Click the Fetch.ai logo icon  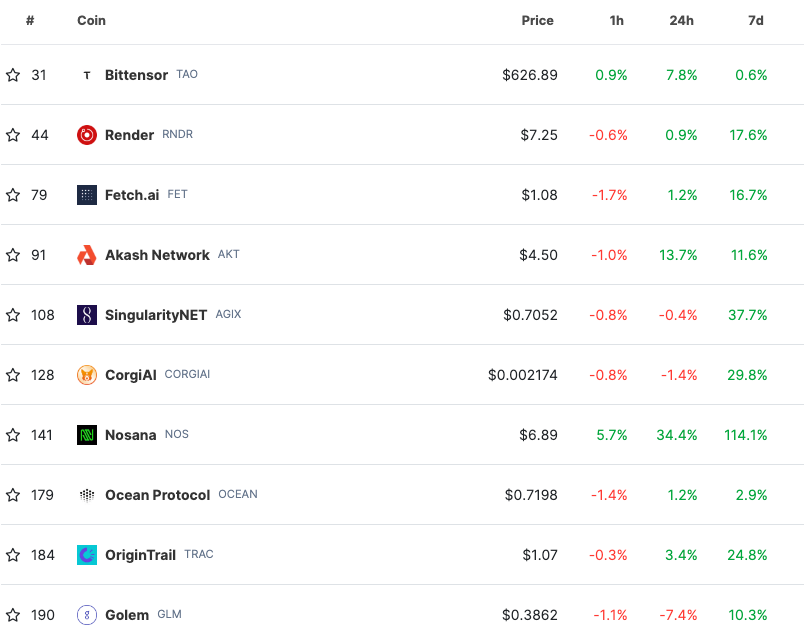pos(87,195)
